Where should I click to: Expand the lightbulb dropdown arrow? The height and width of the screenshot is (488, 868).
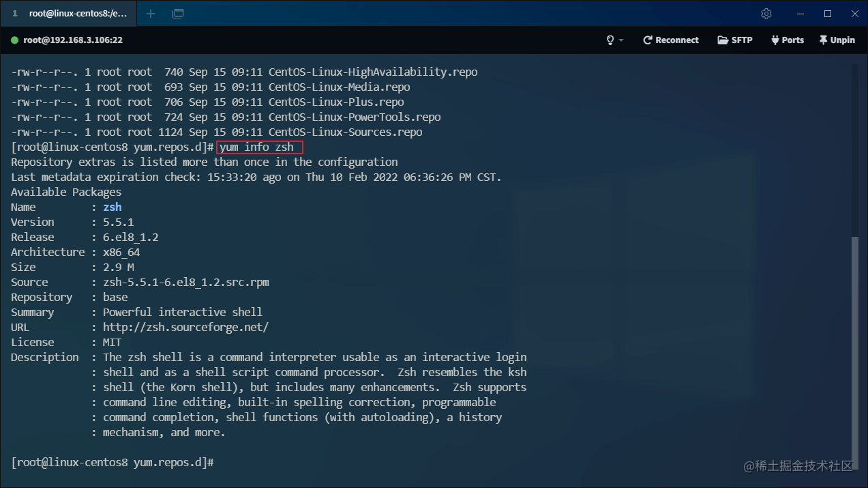(x=621, y=40)
